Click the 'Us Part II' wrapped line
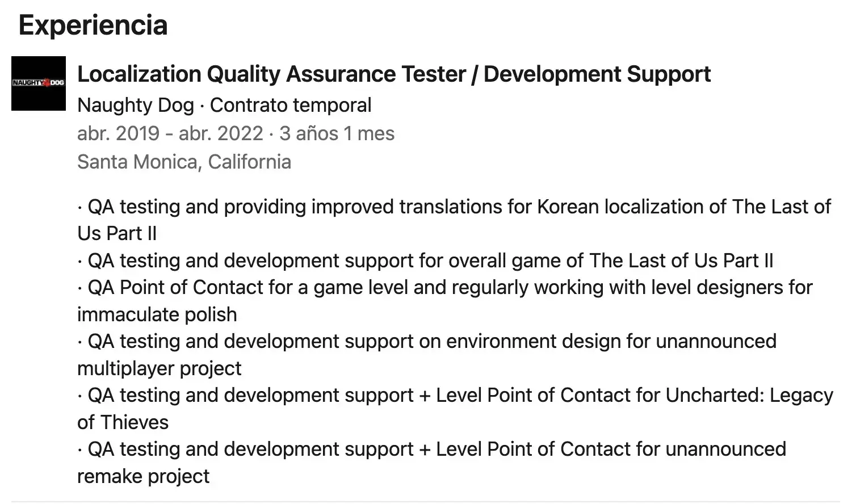This screenshot has width=856, height=504. pyautogui.click(x=117, y=233)
